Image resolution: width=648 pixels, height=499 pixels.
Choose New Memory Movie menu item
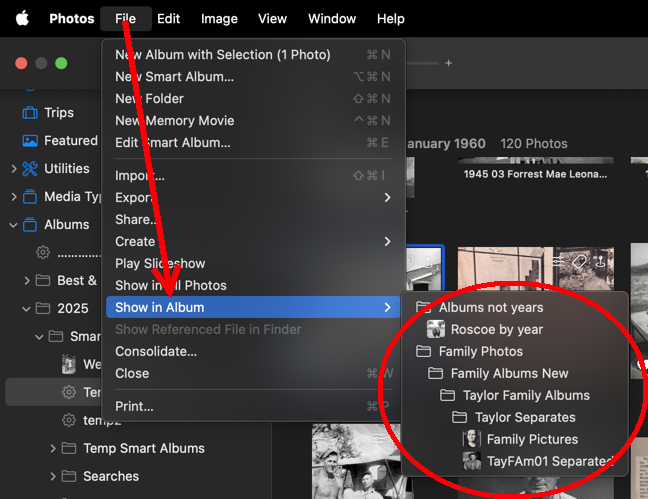[x=253, y=120]
